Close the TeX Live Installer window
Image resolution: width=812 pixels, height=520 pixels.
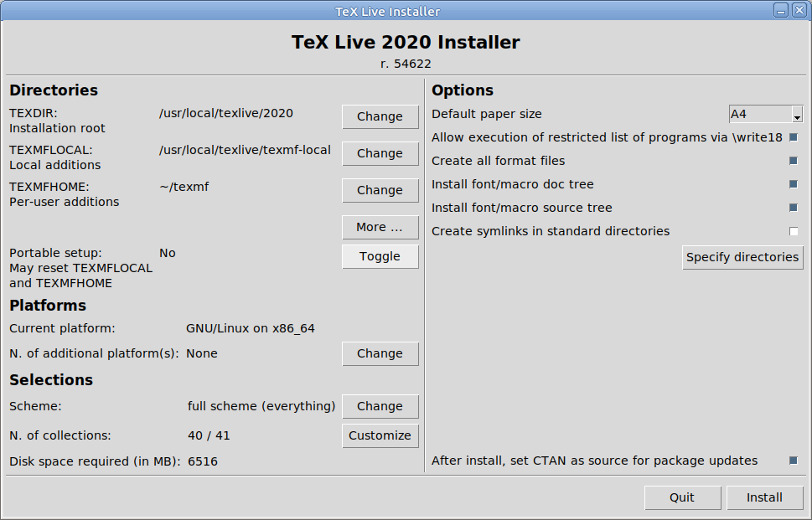click(x=799, y=10)
